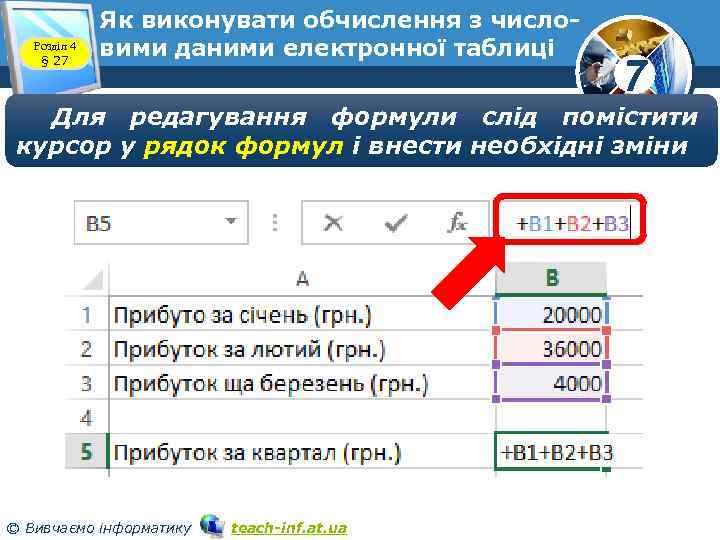Place cursor in formula bar +B1+B2+B3
Screen dimensions: 720x540
[x=572, y=223]
